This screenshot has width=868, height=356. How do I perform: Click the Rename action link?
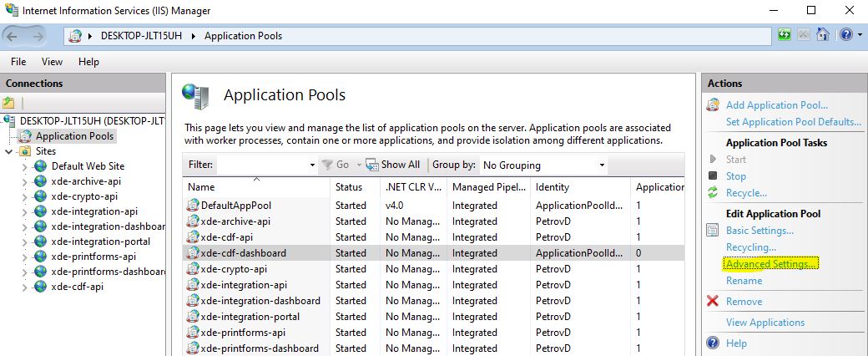[x=744, y=281]
